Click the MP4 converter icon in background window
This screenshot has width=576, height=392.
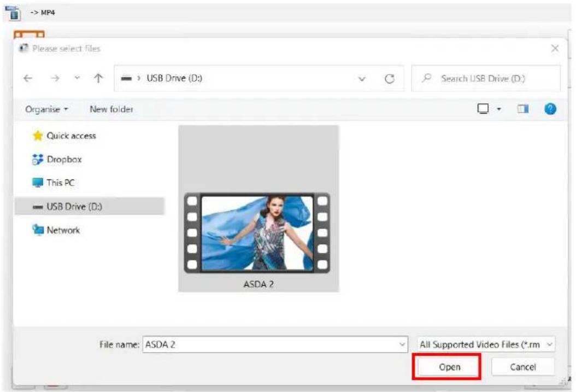[13, 13]
